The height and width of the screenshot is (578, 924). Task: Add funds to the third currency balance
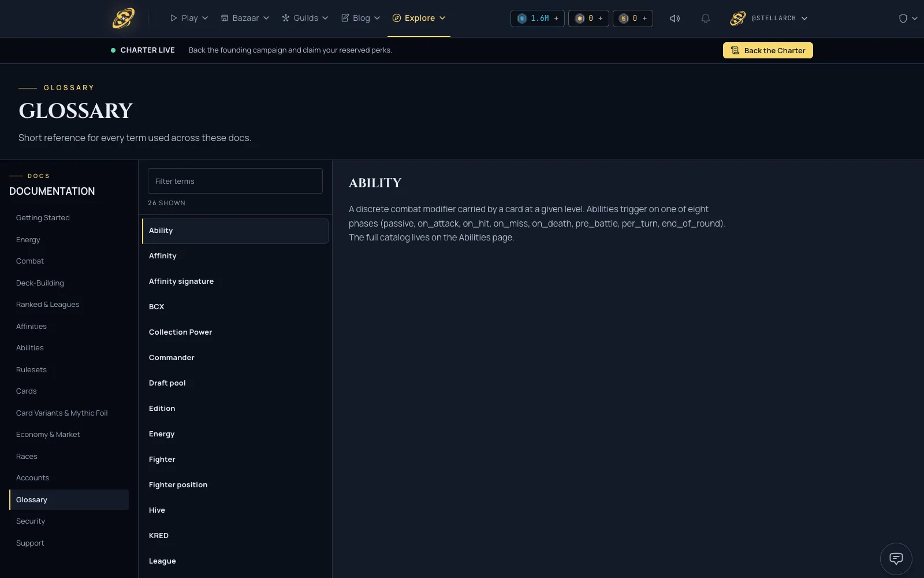click(644, 18)
